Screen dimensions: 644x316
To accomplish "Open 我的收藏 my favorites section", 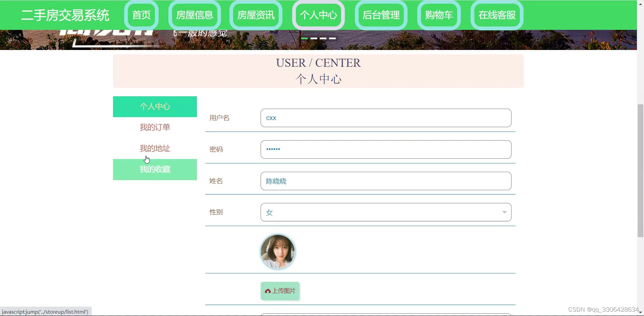I will coord(155,169).
